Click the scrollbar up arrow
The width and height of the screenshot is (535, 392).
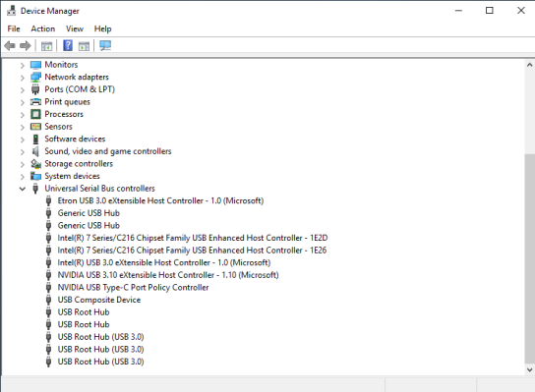coord(529,65)
